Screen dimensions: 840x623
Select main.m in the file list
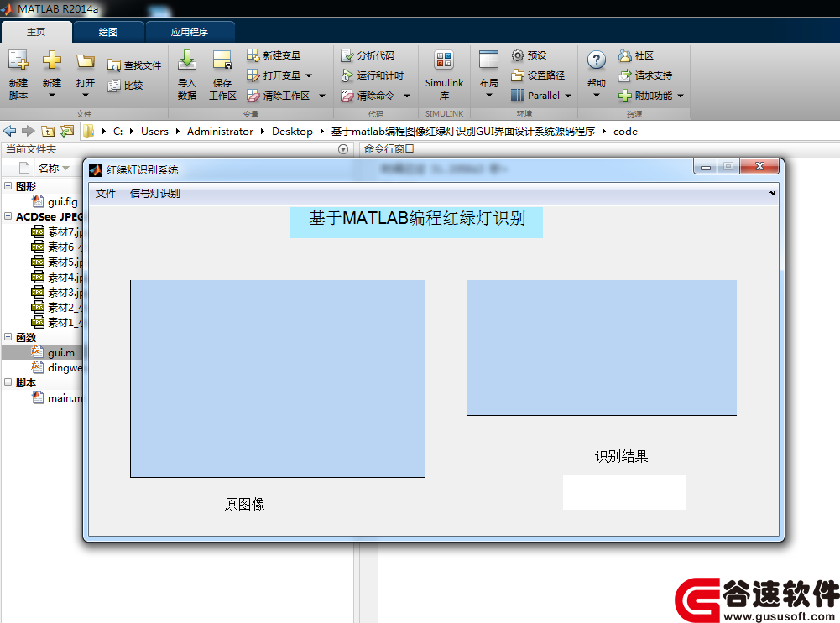(65, 397)
